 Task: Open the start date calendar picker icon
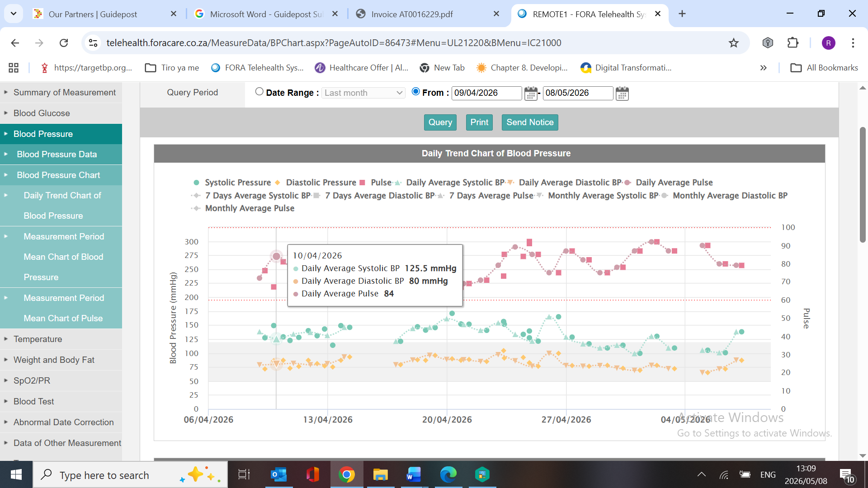coord(531,94)
